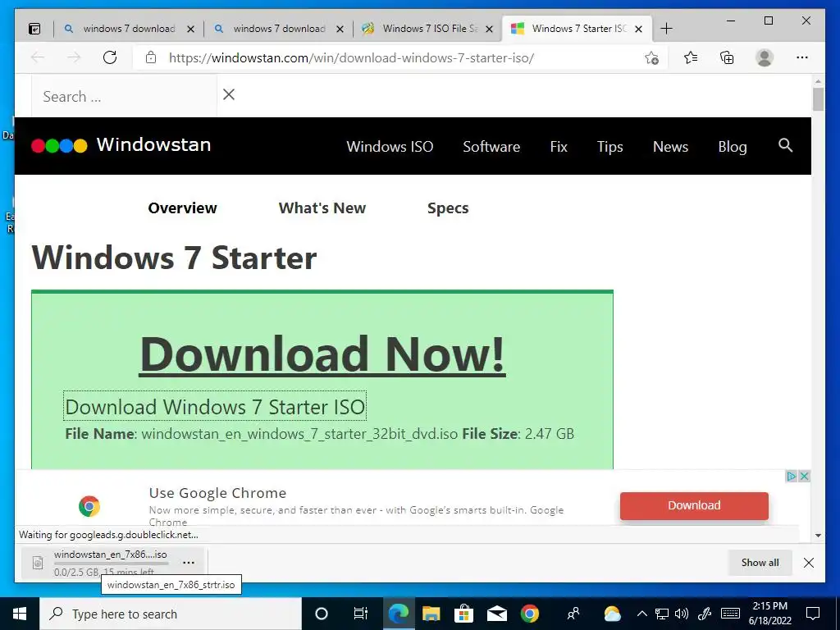840x630 pixels.
Task: Open AdChoices info icon on ad
Action: point(792,477)
